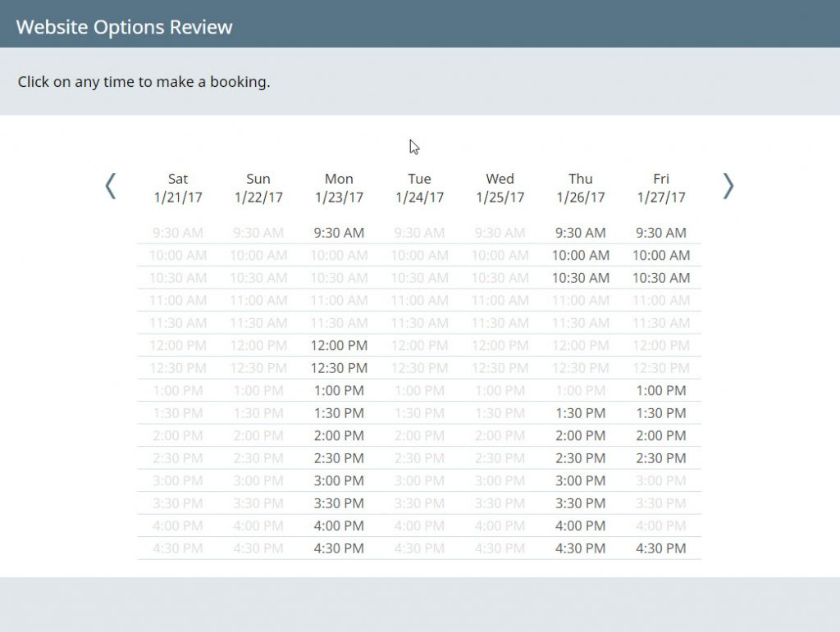Select Friday 4:30 PM time slot
Image resolution: width=840 pixels, height=632 pixels.
point(661,548)
